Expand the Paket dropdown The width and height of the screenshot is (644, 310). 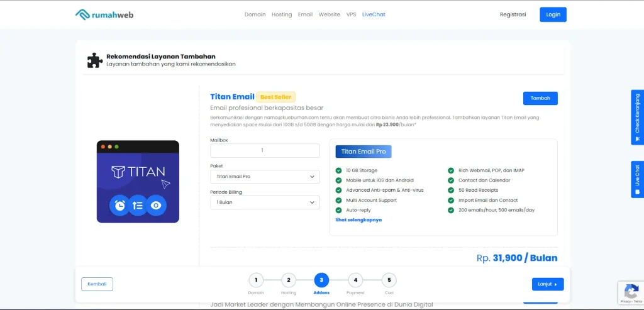(x=265, y=177)
